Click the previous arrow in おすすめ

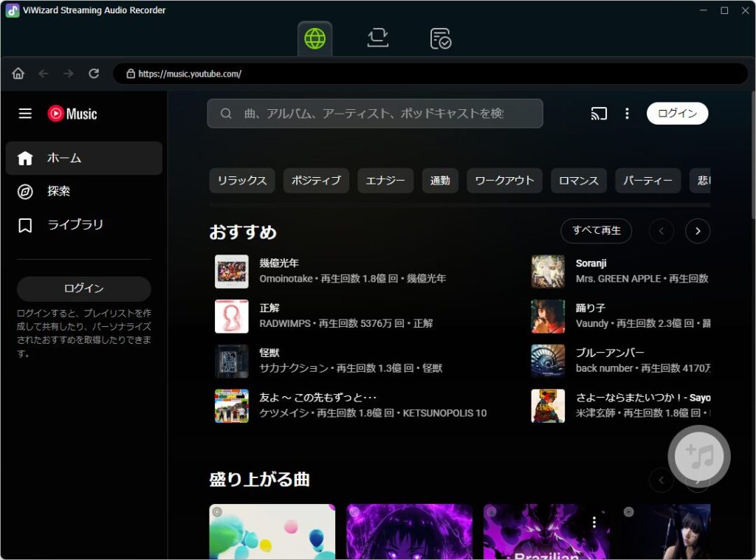point(661,231)
